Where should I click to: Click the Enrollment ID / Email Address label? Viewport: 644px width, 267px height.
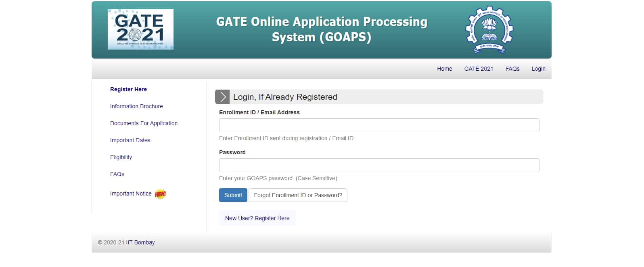coord(259,112)
